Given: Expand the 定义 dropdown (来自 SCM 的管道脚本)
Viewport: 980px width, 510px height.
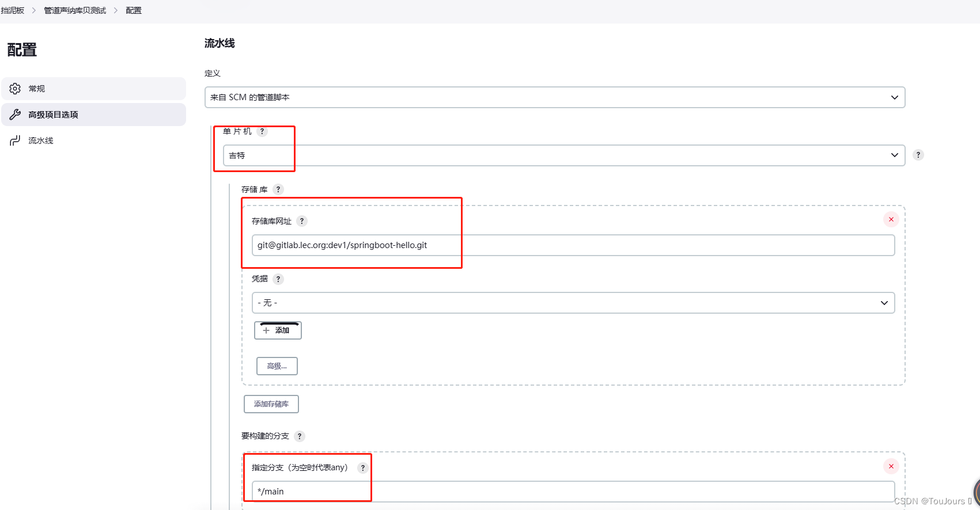Looking at the screenshot, I should (555, 97).
